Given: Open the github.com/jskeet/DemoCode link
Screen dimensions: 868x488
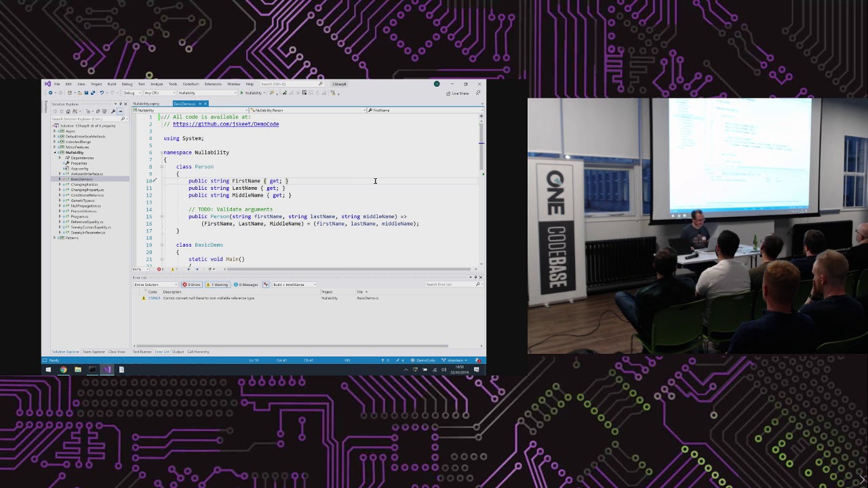Looking at the screenshot, I should (226, 124).
